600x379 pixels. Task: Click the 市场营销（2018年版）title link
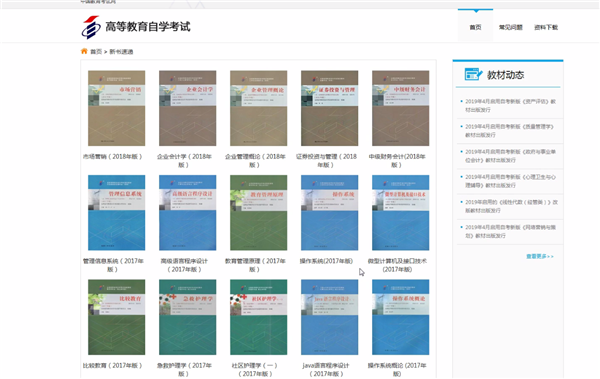[112, 156]
